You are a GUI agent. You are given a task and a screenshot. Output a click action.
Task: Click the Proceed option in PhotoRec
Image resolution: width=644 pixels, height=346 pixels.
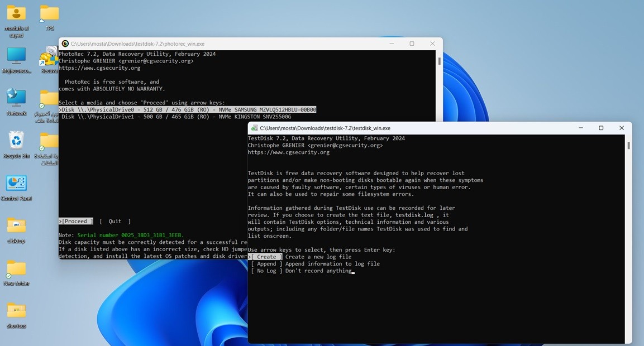click(76, 222)
